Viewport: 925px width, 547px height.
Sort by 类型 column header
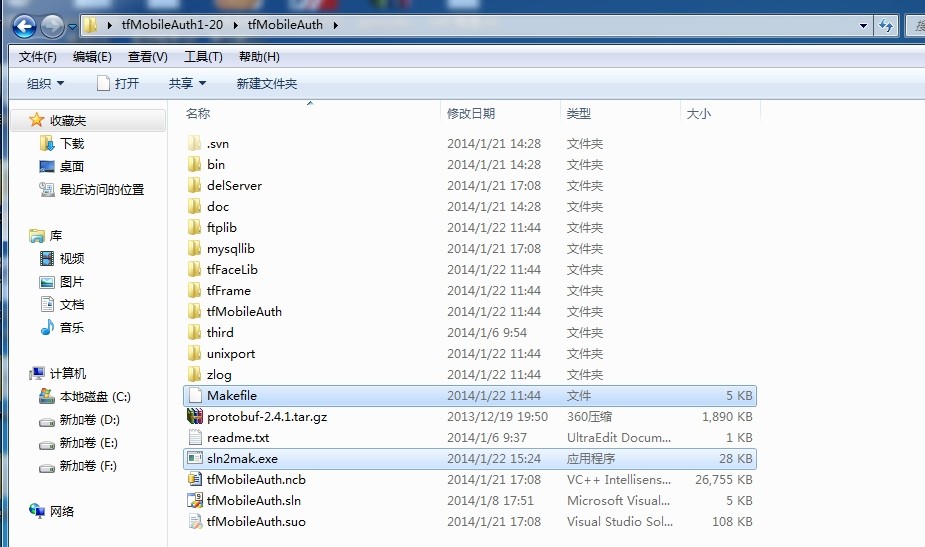tap(578, 113)
